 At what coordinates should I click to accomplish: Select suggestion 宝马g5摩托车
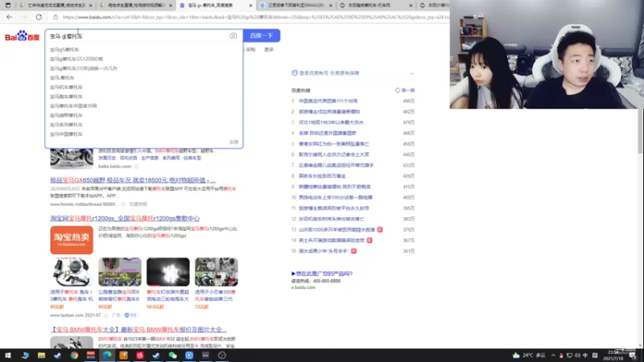coord(64,50)
